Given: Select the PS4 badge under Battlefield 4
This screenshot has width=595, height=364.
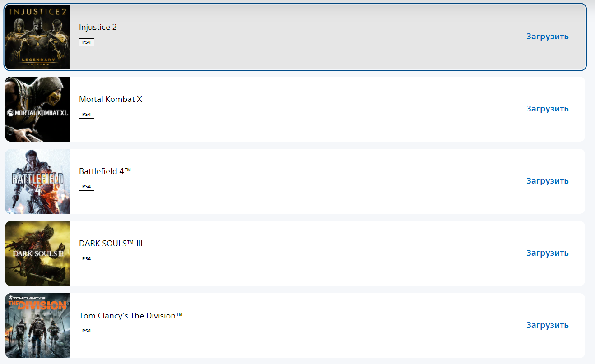Looking at the screenshot, I should point(87,187).
